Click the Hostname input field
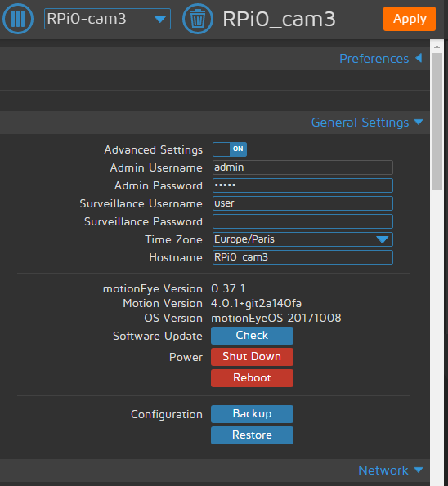 302,257
